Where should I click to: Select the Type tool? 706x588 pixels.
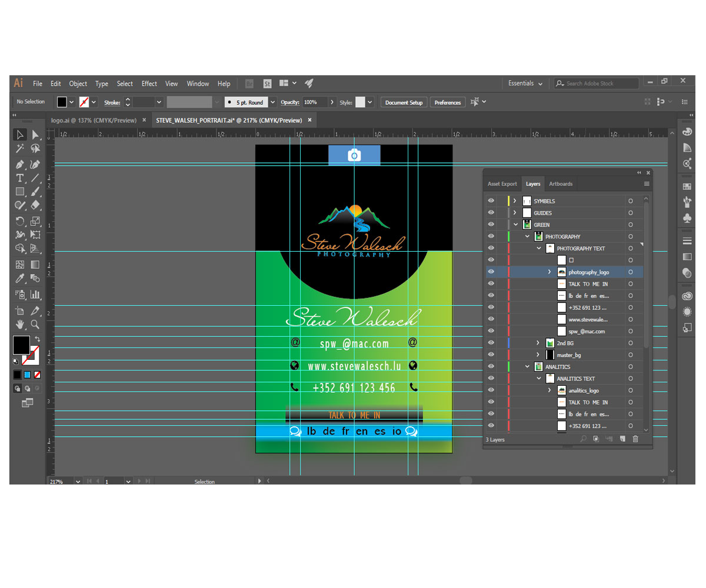pos(19,178)
